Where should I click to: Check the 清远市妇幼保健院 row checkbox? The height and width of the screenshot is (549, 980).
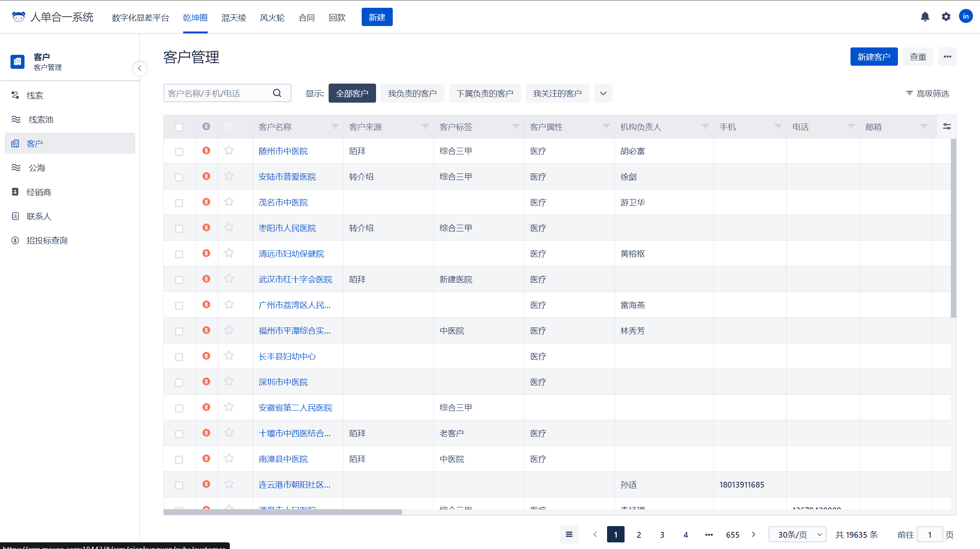point(179,254)
